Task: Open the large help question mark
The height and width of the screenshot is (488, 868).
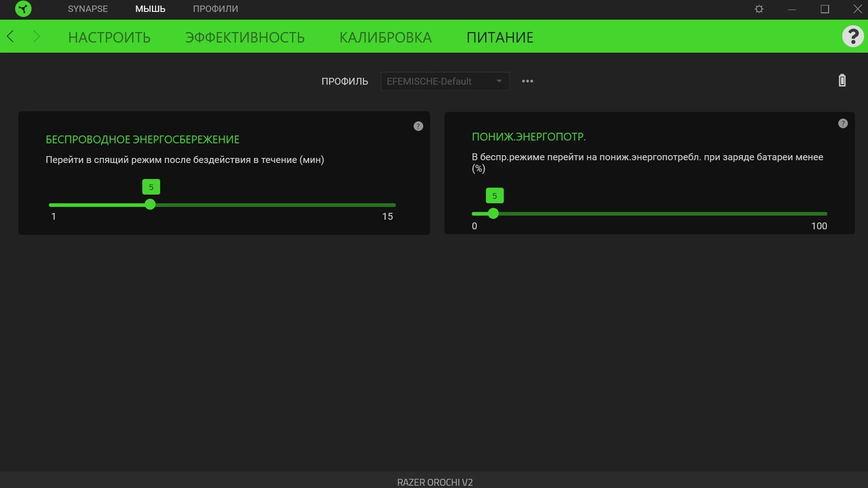Action: [x=853, y=36]
